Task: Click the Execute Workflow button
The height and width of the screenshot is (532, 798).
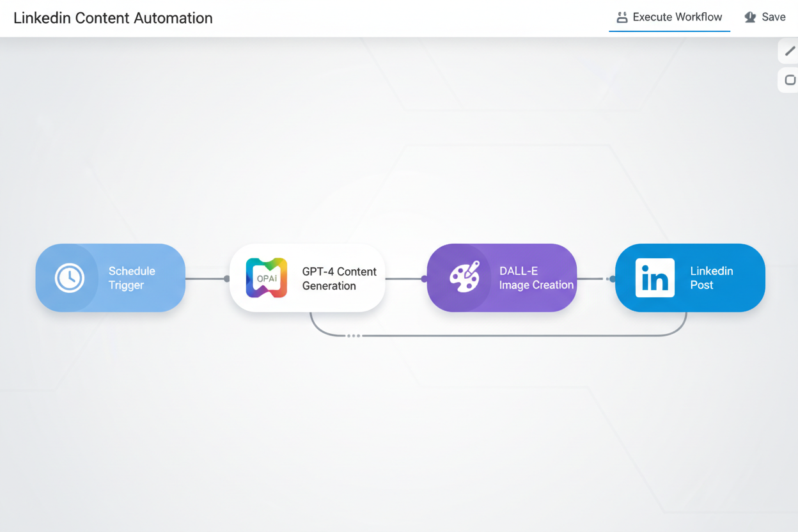Action: [669, 17]
